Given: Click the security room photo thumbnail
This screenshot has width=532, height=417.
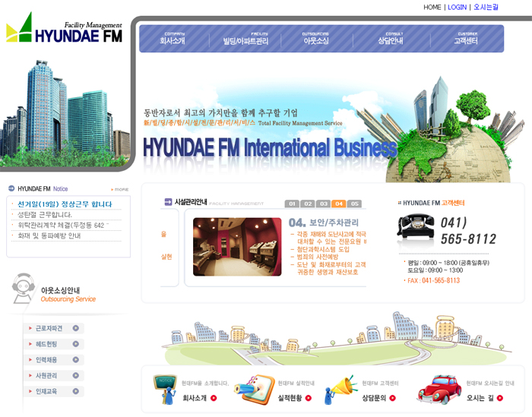Looking at the screenshot, I should pos(237,247).
